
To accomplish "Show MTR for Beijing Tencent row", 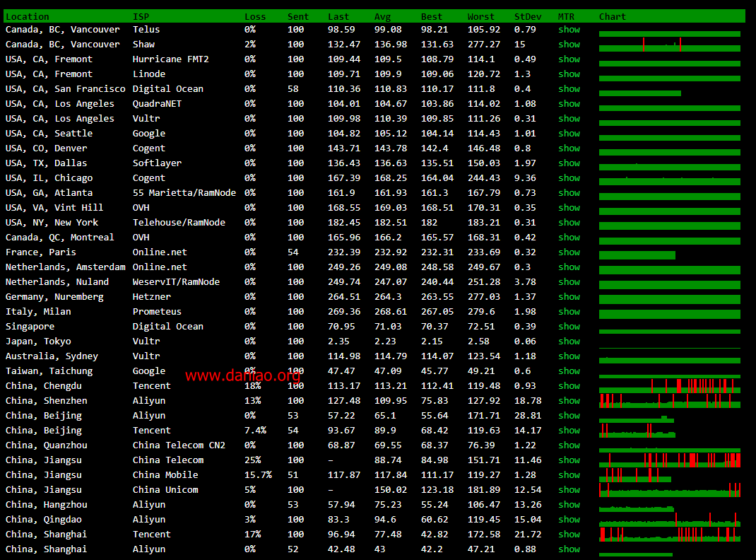I will 569,430.
